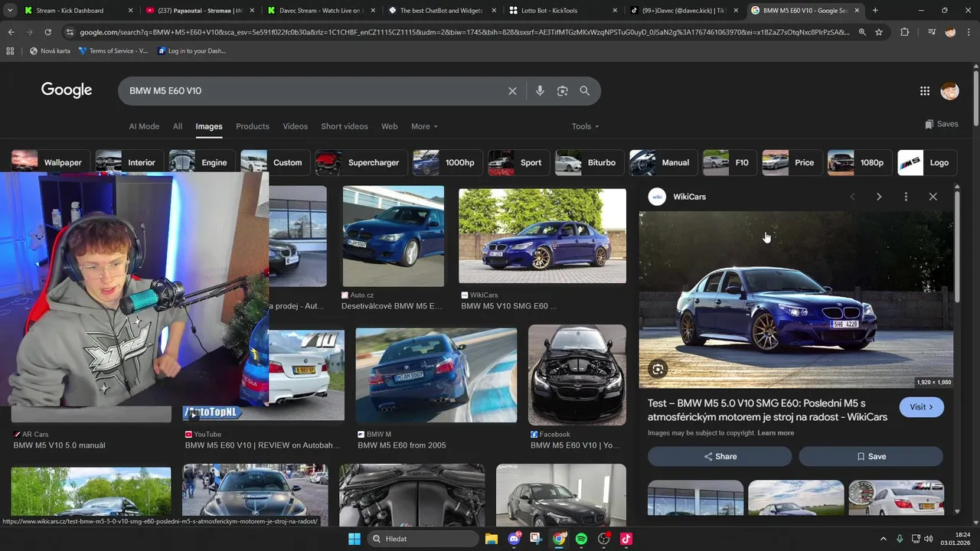
Task: Open Learn more copyright link
Action: [776, 433]
